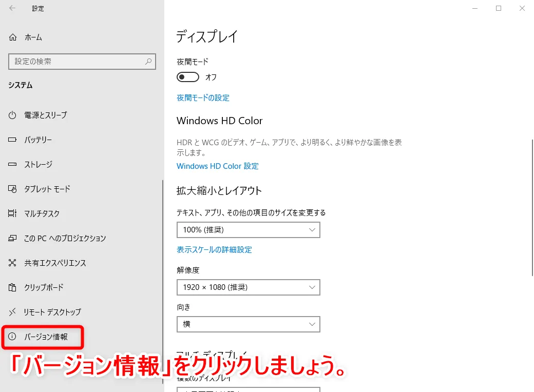The height and width of the screenshot is (392, 534).
Task: Click the 設定の検索 search field
Action: [x=82, y=62]
